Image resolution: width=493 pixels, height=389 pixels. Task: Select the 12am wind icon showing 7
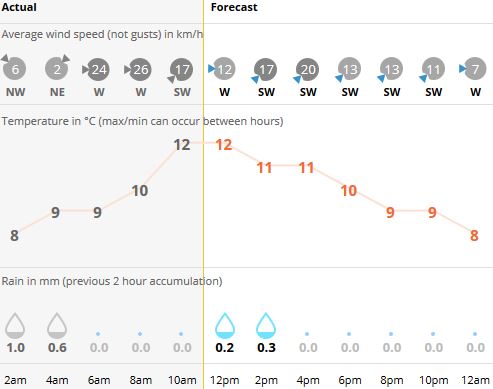[474, 69]
